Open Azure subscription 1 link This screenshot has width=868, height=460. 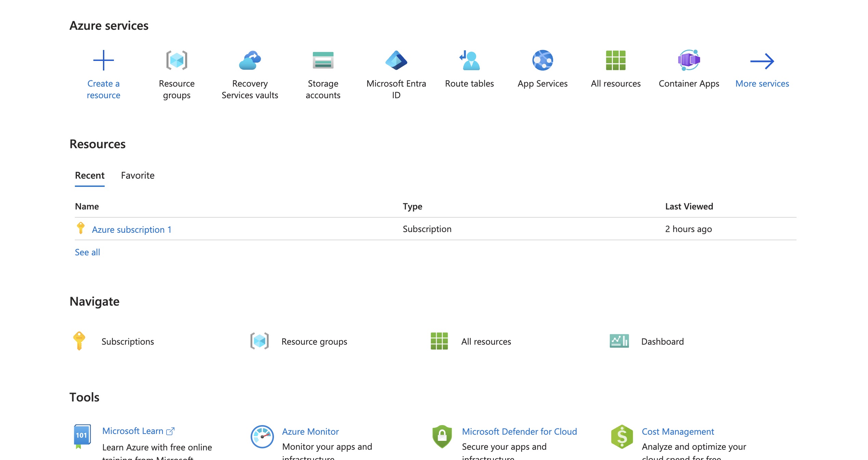coord(132,229)
